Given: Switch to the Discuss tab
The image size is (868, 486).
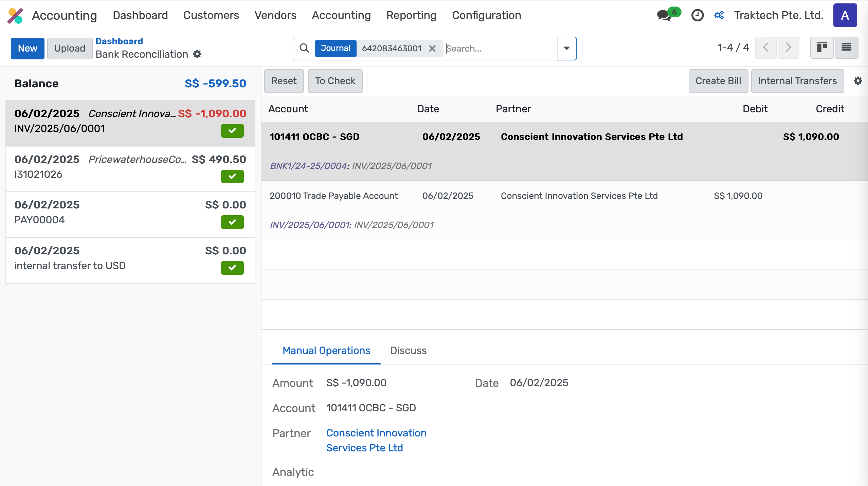Looking at the screenshot, I should click(x=408, y=350).
